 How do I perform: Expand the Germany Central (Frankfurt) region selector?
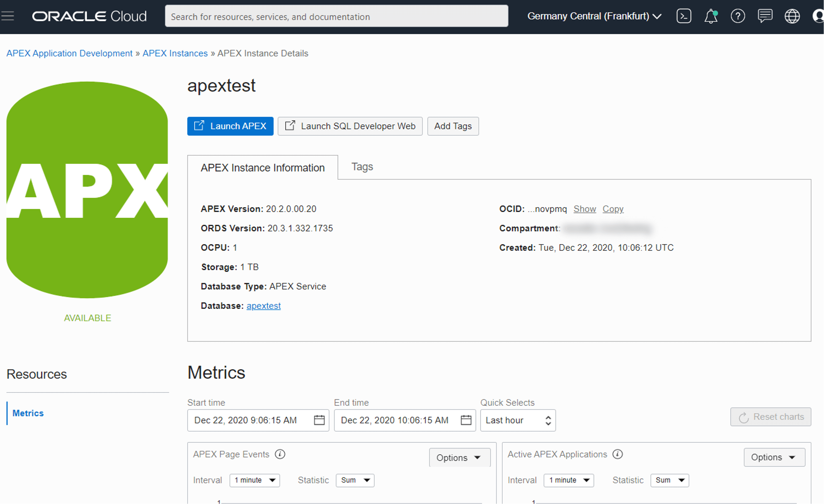click(x=594, y=16)
